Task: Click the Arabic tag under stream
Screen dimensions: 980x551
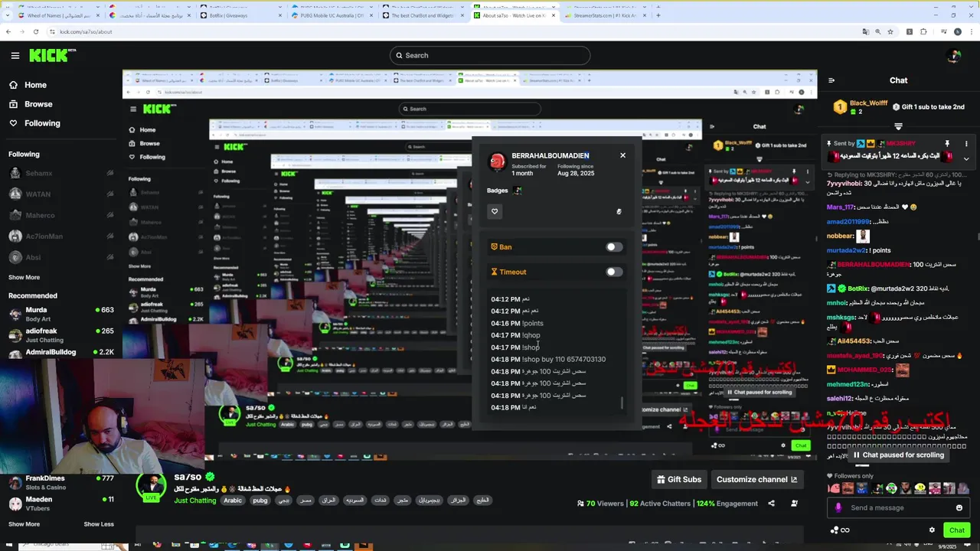Action: click(x=233, y=500)
